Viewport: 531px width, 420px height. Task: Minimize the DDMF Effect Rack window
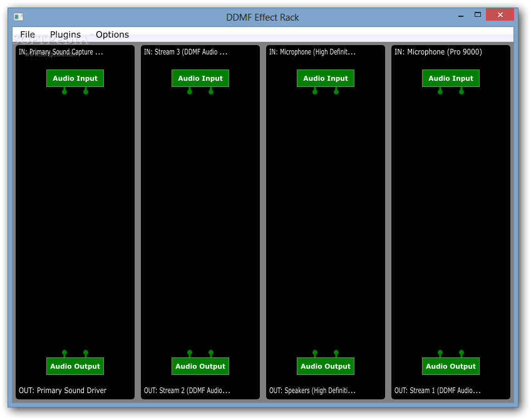coord(461,15)
